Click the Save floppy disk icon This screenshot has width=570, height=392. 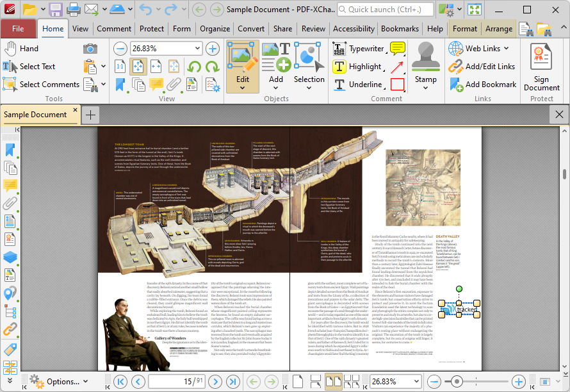click(x=56, y=10)
